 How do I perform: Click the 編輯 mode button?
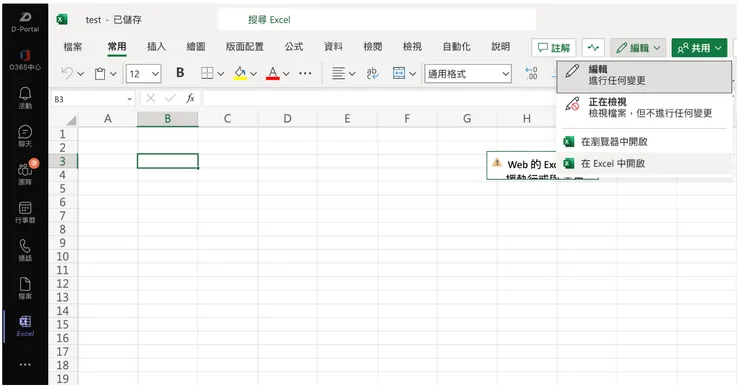click(638, 48)
